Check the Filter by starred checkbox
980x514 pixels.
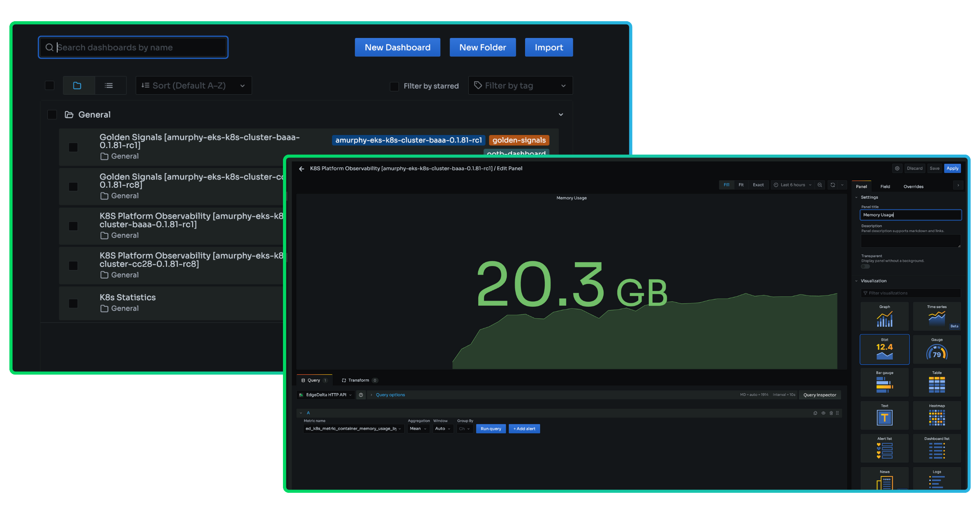click(394, 86)
